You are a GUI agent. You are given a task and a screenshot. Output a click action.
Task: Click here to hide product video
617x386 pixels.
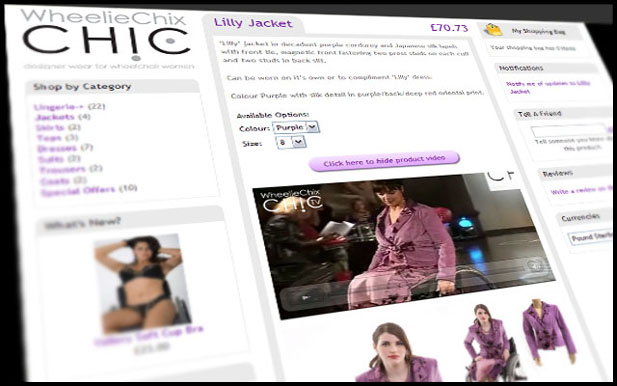click(x=384, y=161)
